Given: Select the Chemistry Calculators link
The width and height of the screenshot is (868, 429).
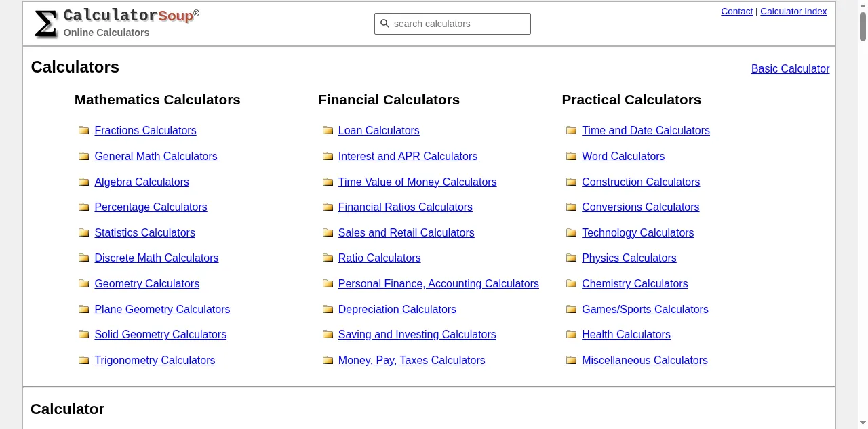Looking at the screenshot, I should 635,283.
